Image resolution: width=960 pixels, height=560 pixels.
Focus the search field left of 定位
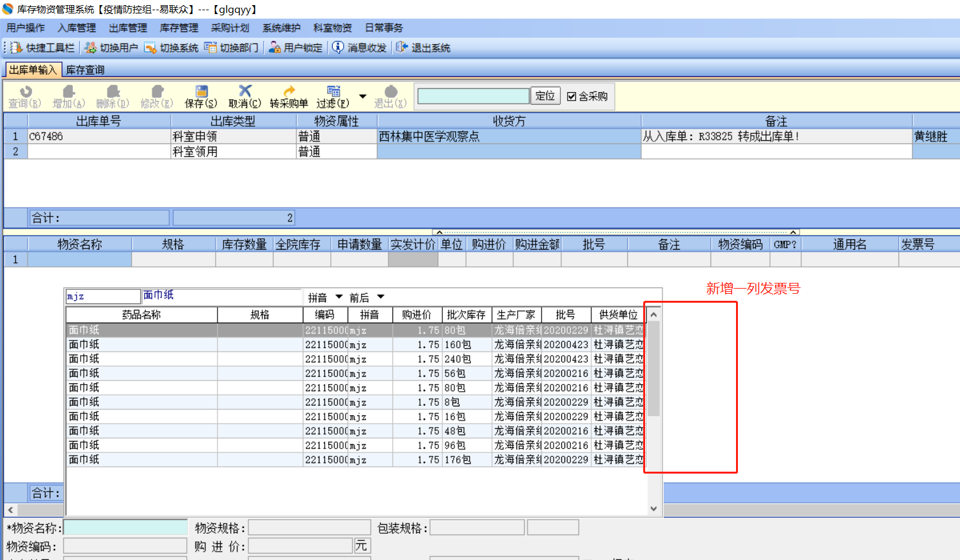(x=474, y=96)
